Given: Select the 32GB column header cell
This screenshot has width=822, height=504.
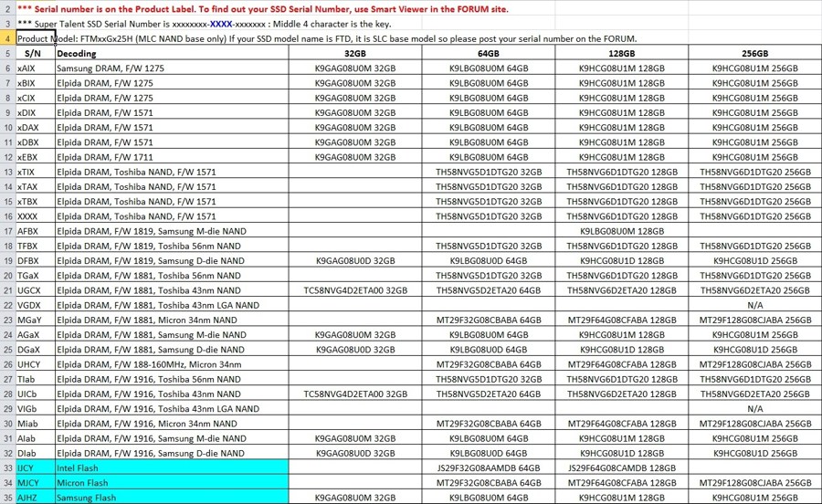Looking at the screenshot, I should tap(355, 54).
